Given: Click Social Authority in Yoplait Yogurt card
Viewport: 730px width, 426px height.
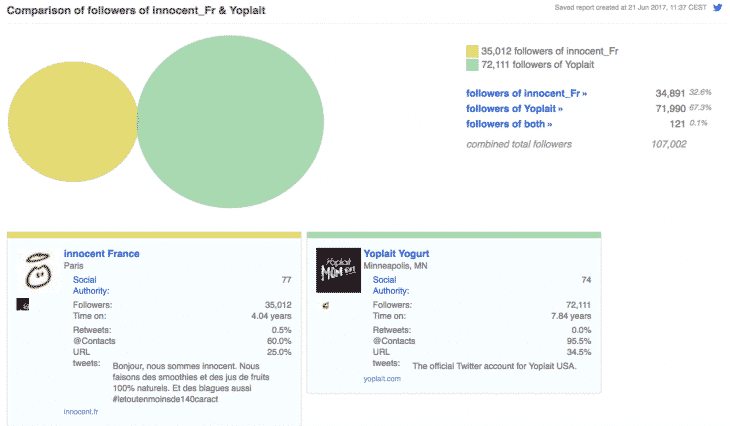Looking at the screenshot, I should point(386,285).
